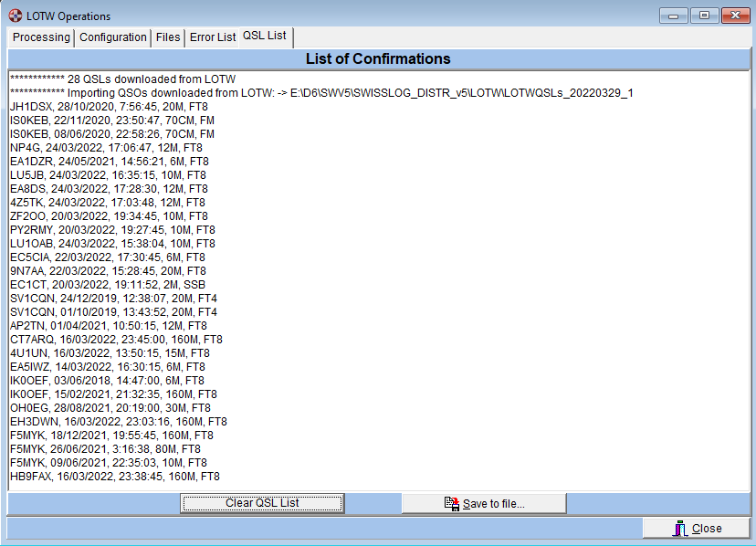Go to the Files tab
The height and width of the screenshot is (546, 756).
(x=168, y=37)
